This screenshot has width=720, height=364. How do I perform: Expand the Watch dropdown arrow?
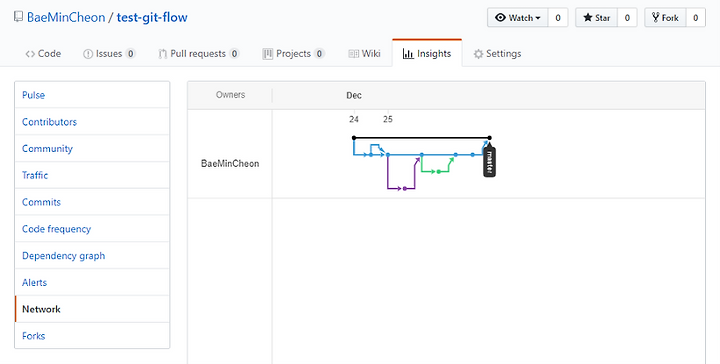pos(538,18)
